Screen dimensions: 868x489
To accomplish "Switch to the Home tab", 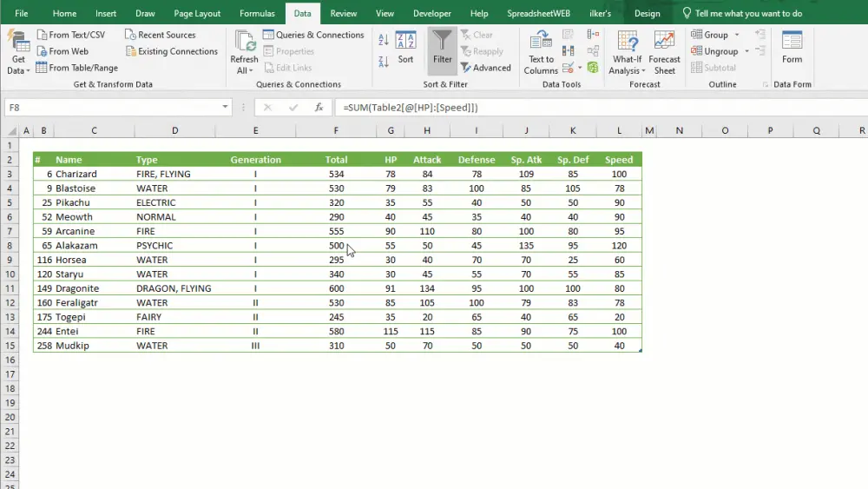I will click(x=64, y=13).
